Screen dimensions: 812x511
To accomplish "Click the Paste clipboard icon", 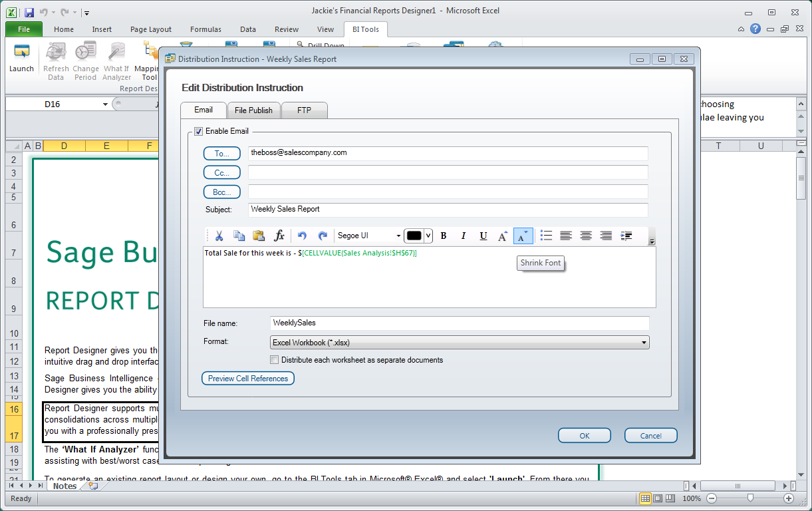I will click(259, 236).
